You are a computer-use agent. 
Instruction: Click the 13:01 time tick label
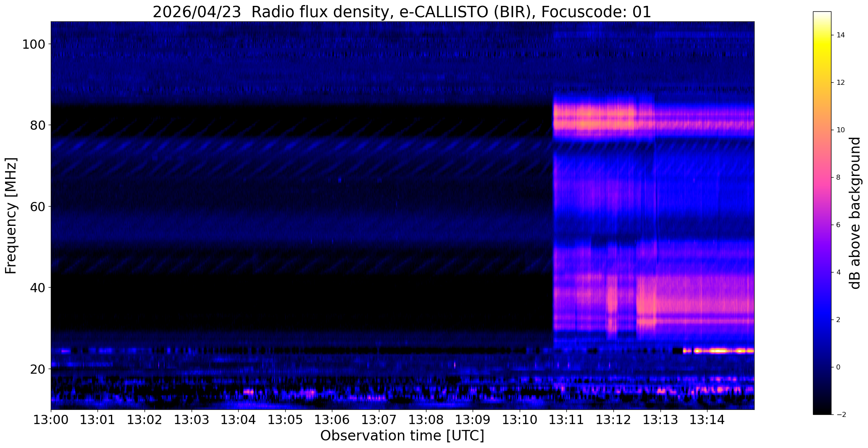tap(98, 419)
